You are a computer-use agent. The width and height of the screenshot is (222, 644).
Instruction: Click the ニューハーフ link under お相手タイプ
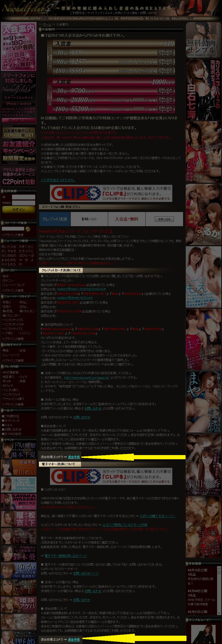coord(11,355)
